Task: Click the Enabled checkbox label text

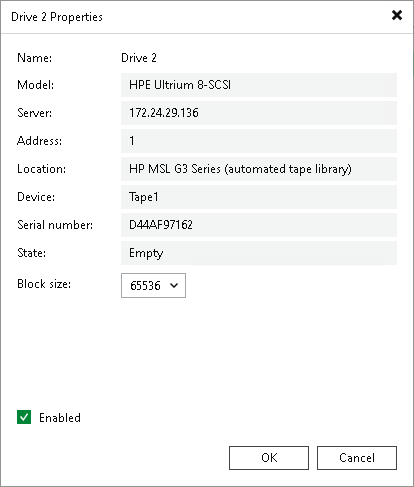Action: [x=60, y=418]
